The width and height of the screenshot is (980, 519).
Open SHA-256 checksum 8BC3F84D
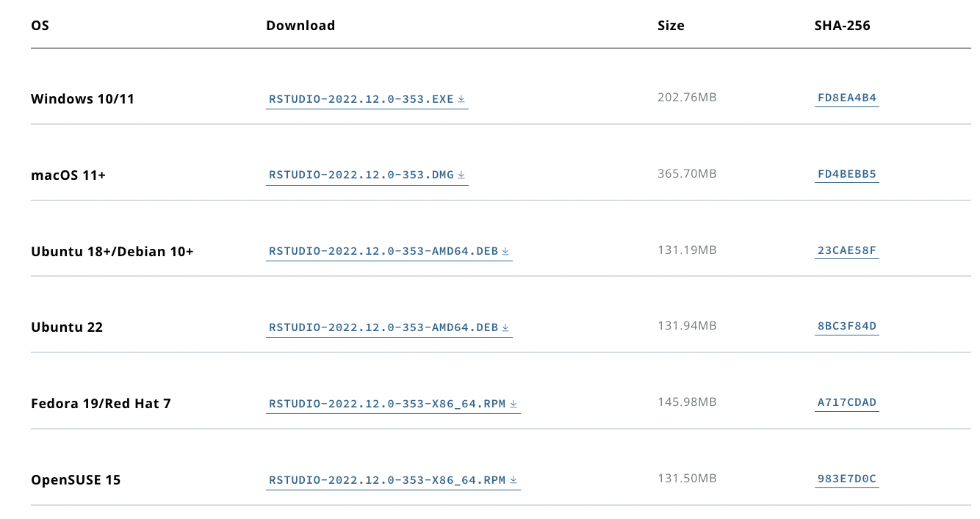pyautogui.click(x=846, y=326)
